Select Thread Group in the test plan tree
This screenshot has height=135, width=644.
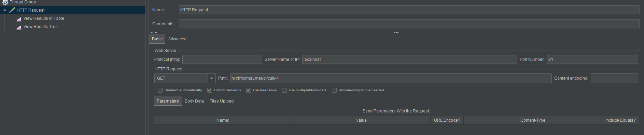click(x=23, y=2)
